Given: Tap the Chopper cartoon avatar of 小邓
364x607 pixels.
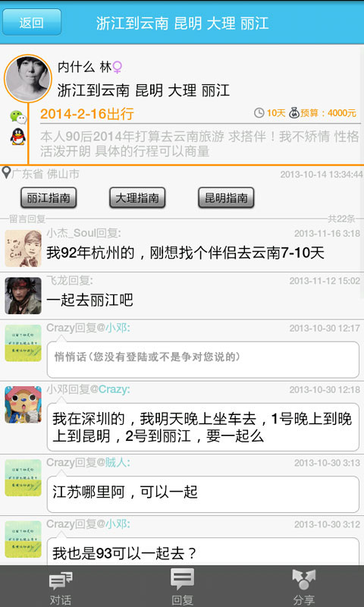Looking at the screenshot, I should pos(24,404).
